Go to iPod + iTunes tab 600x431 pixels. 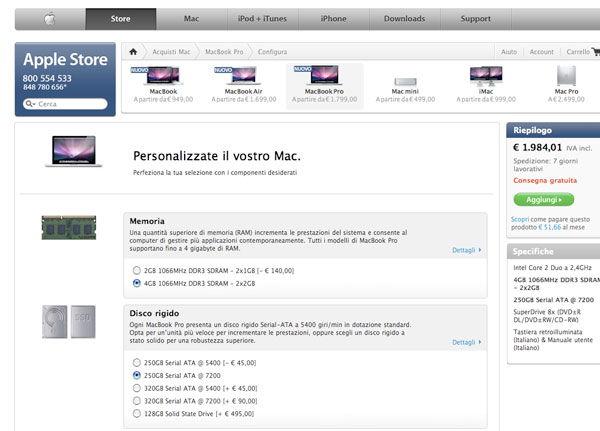click(x=262, y=19)
